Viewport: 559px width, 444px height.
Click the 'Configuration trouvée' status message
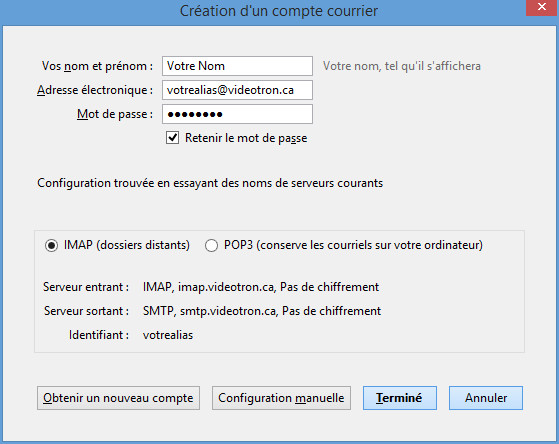coord(210,183)
